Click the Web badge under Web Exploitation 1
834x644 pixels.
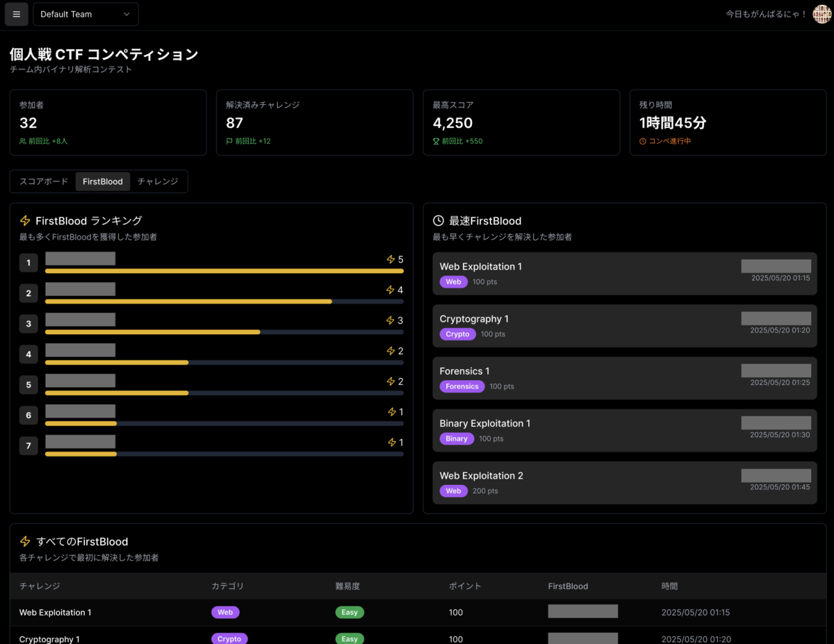point(453,281)
